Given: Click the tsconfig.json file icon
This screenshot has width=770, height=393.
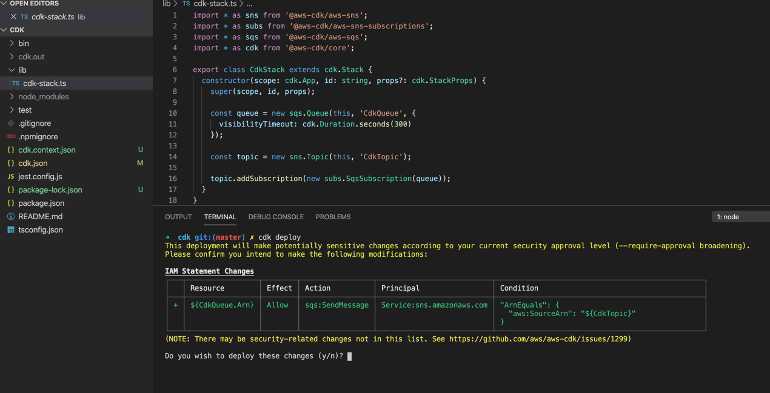Looking at the screenshot, I should [x=11, y=229].
